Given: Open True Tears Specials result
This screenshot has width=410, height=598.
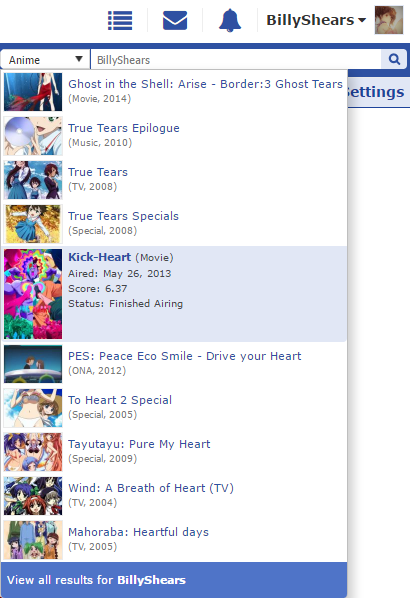Looking at the screenshot, I should point(174,223).
